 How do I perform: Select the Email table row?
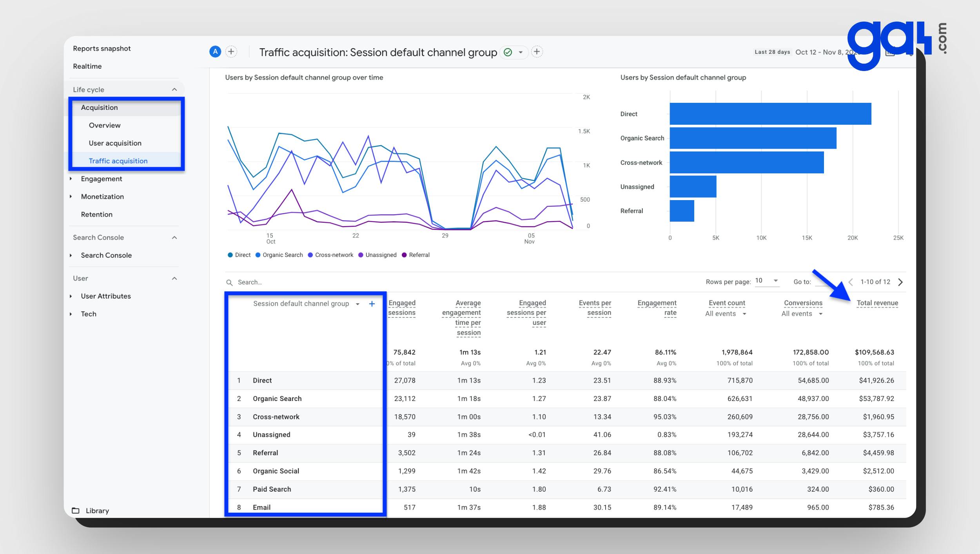[x=567, y=507]
